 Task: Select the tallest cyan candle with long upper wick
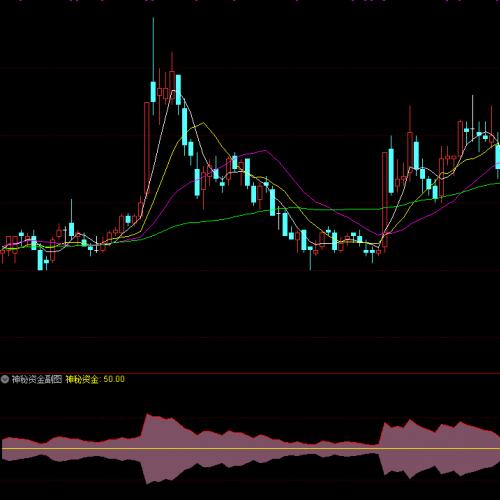(x=153, y=67)
